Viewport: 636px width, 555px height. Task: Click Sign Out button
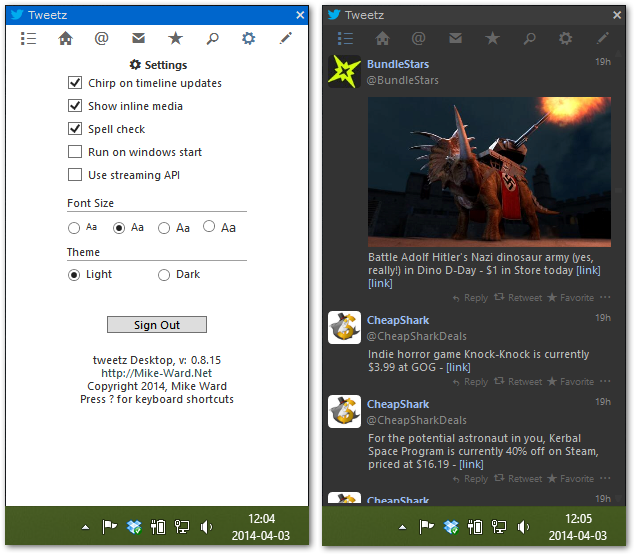[x=157, y=325]
